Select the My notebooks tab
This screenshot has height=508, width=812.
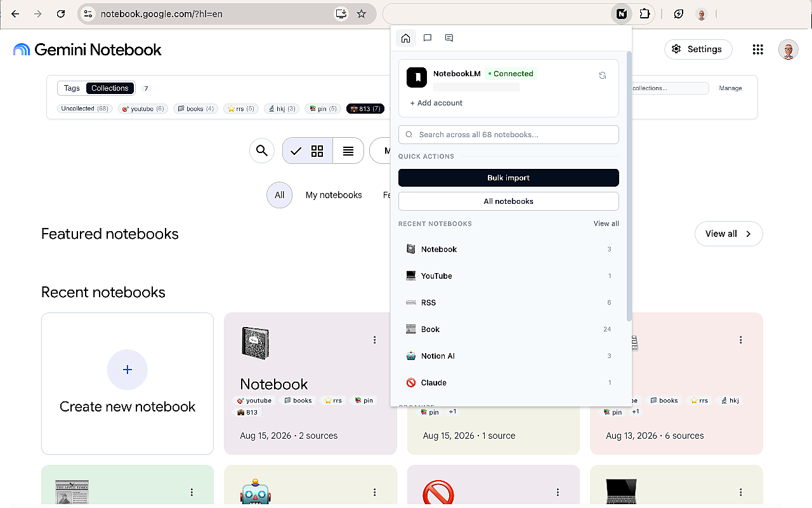tap(334, 195)
